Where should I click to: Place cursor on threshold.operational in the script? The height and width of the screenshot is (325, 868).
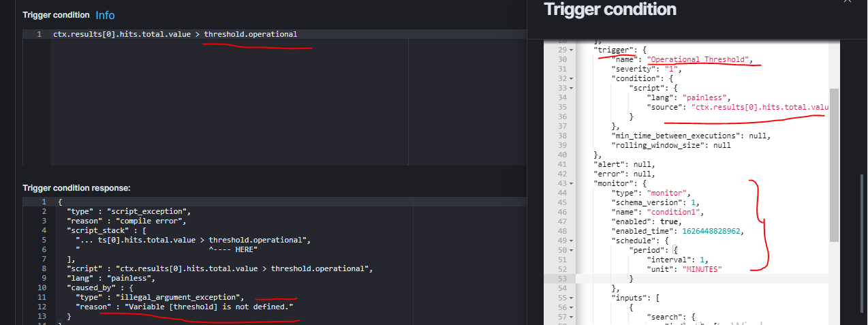coord(251,34)
